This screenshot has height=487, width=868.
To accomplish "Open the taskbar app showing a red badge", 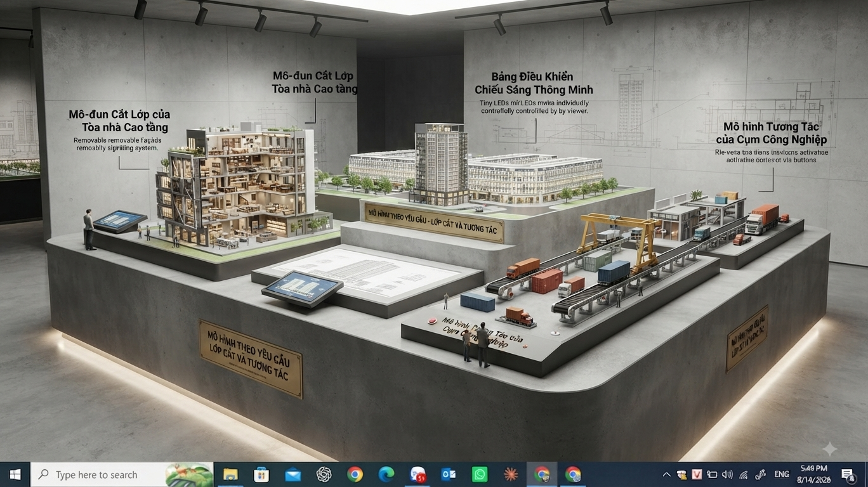I will tap(418, 474).
